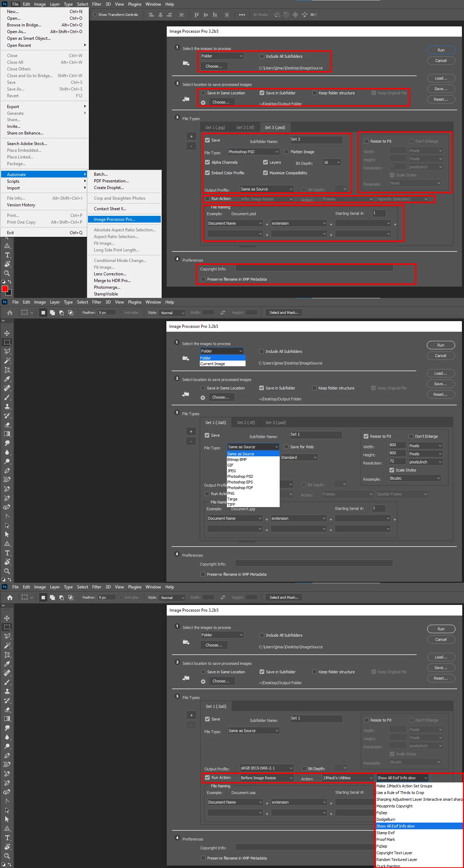
Task: Click the 3D Mode roll icon
Action: coord(286,15)
